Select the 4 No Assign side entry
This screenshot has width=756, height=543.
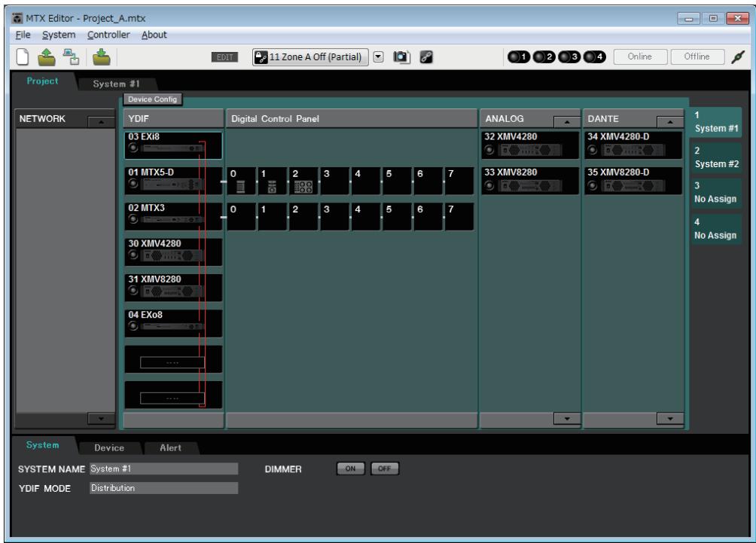(x=715, y=229)
